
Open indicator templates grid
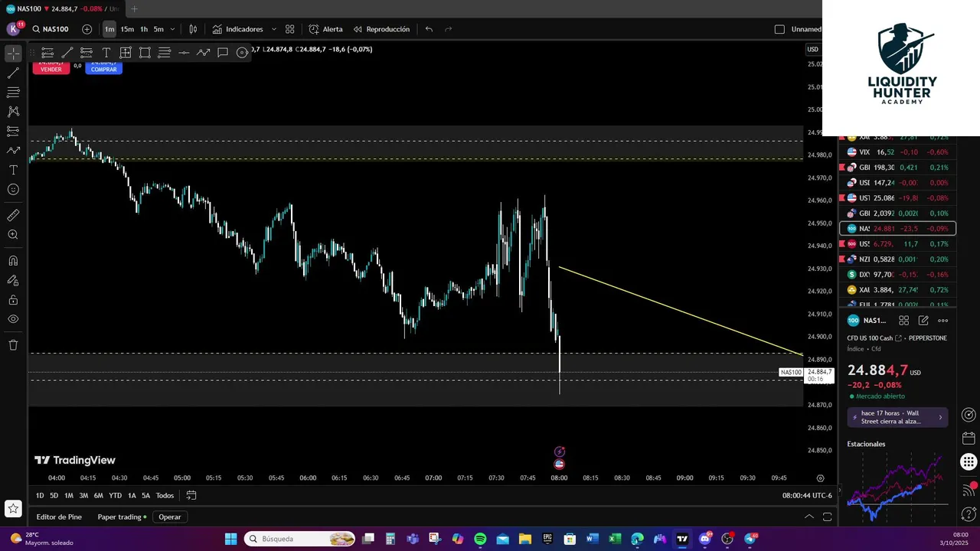pos(289,29)
